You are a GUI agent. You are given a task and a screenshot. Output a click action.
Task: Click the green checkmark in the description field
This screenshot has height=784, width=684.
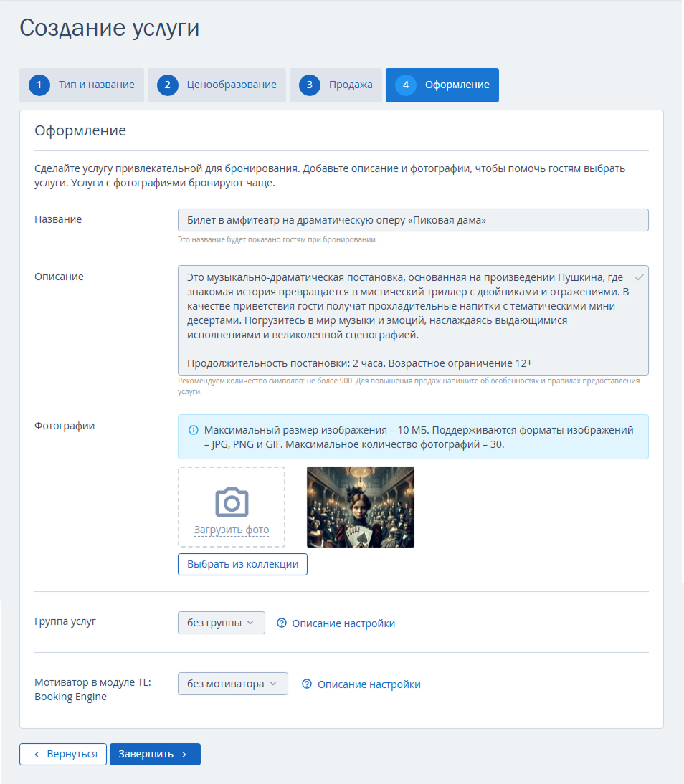tap(639, 277)
